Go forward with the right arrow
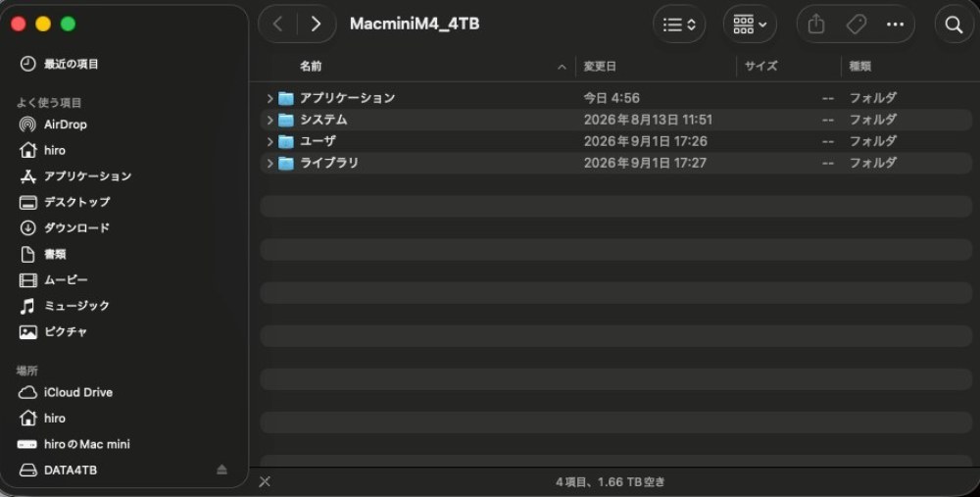This screenshot has height=497, width=980. [316, 25]
